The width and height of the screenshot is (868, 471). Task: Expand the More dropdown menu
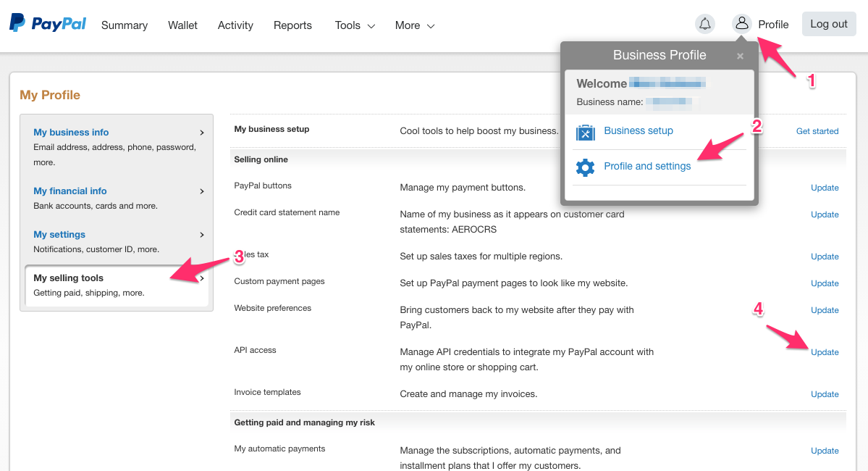click(x=415, y=25)
